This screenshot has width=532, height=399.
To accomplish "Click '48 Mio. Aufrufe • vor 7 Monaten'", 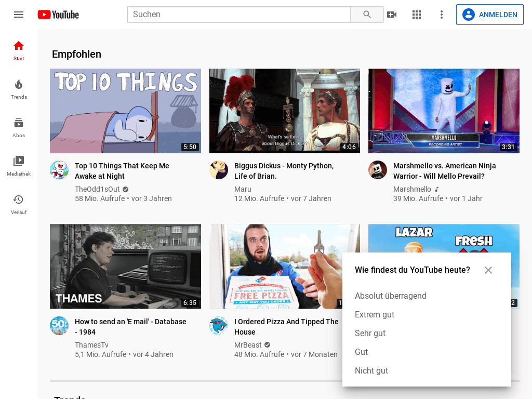I will [x=286, y=354].
